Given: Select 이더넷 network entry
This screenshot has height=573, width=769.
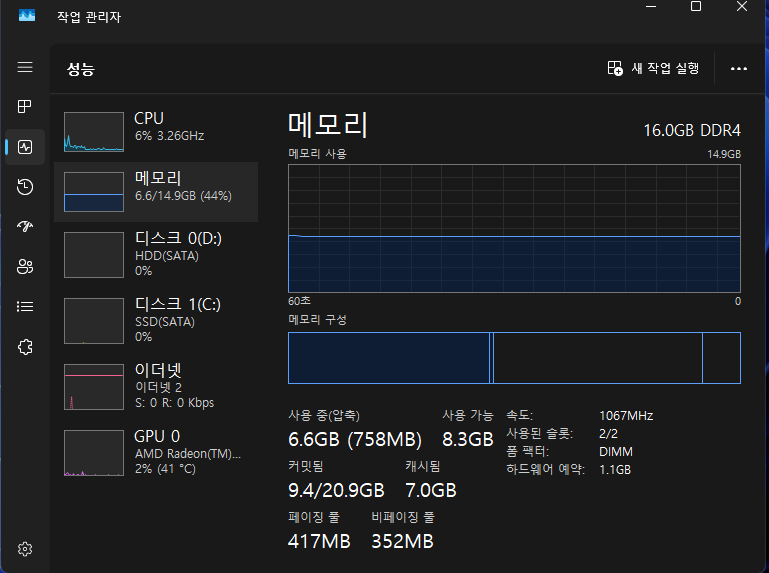Looking at the screenshot, I should (156, 387).
